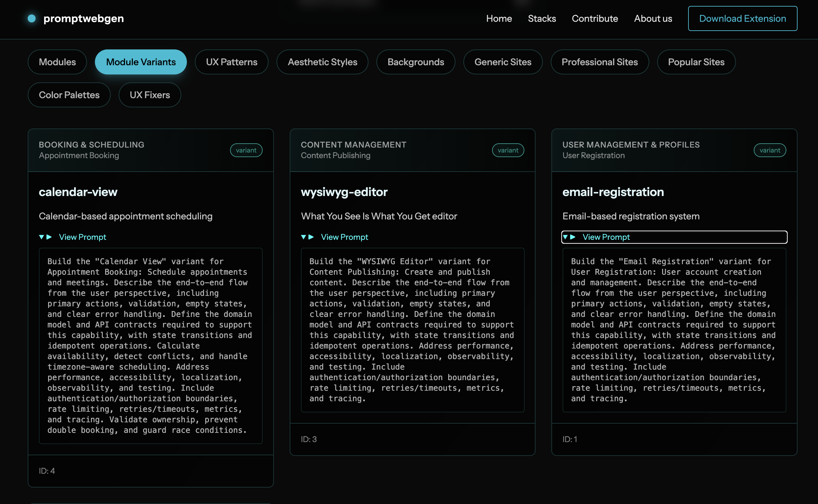Open the Stacks nav link

pos(541,18)
